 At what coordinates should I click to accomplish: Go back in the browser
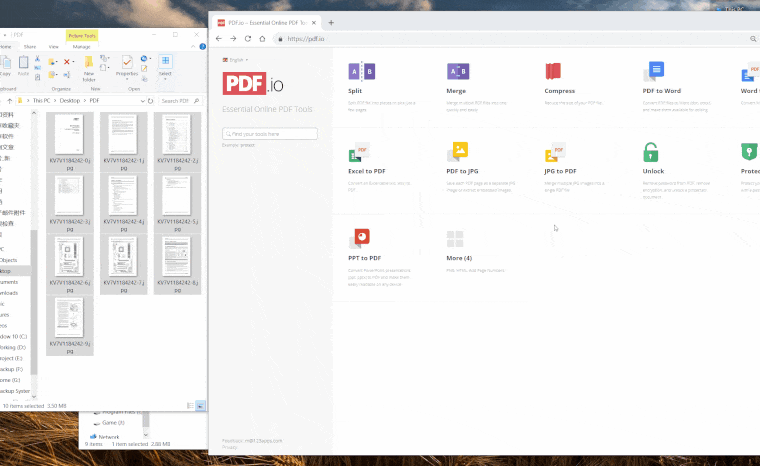pos(219,39)
